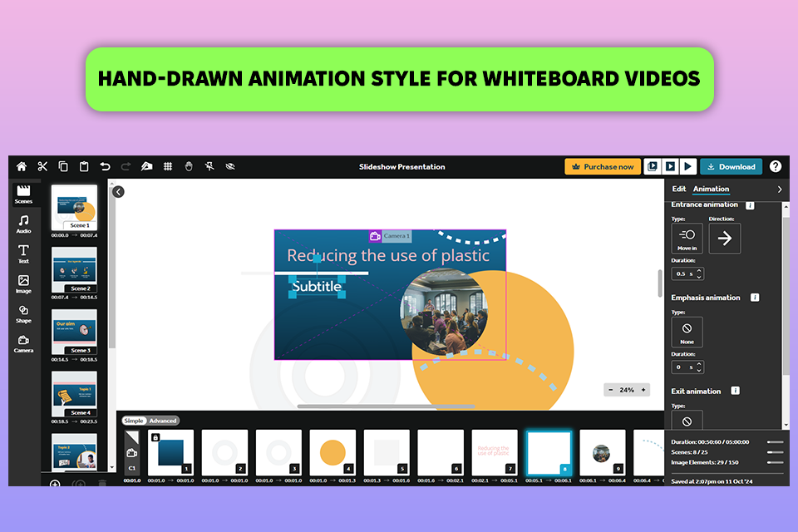The width and height of the screenshot is (798, 532).
Task: Click the scene list scroll-down arrow
Action: (112, 467)
